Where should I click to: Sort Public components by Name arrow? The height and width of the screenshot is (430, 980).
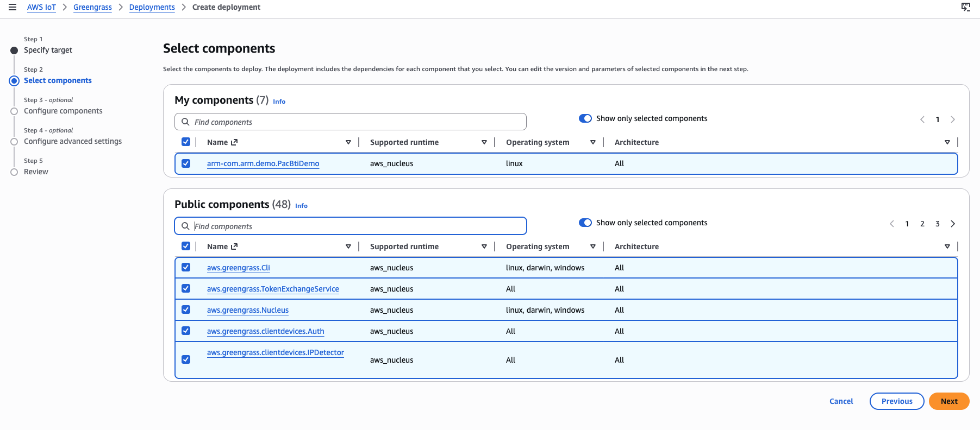(x=348, y=246)
